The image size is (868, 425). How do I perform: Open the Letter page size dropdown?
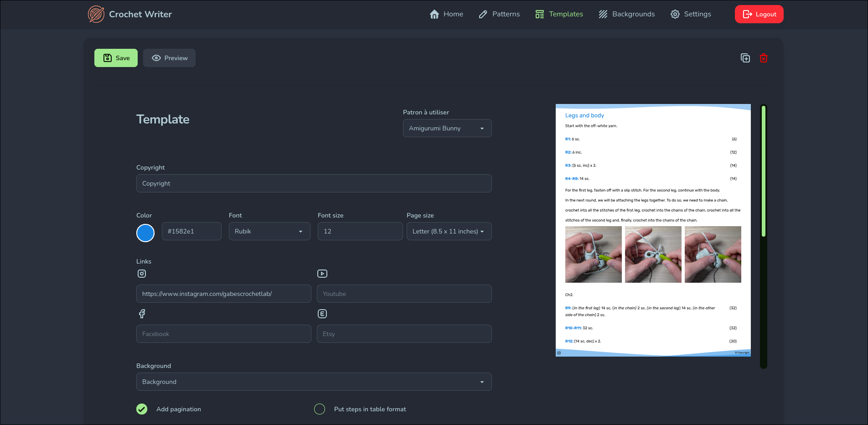tap(449, 231)
